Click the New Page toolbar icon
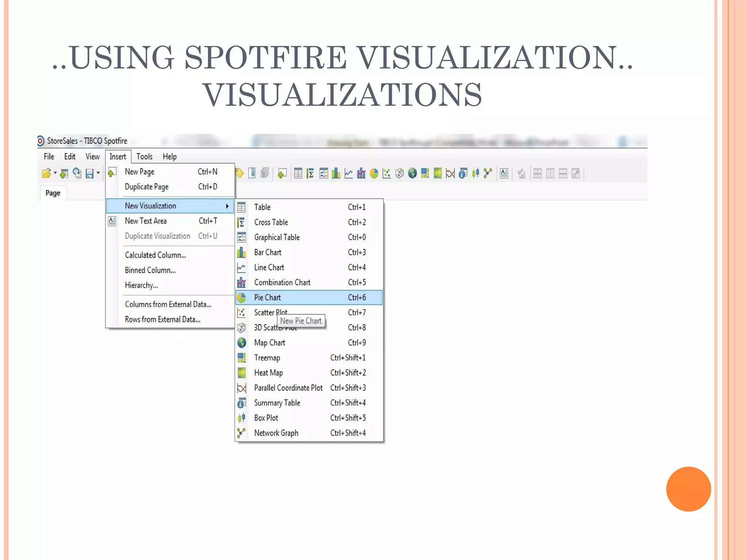 coord(282,174)
